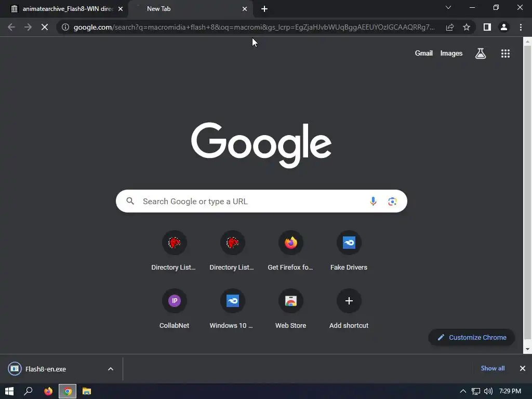Screen dimensions: 532x399
Task: Click in the Google search box
Action: coord(261,201)
